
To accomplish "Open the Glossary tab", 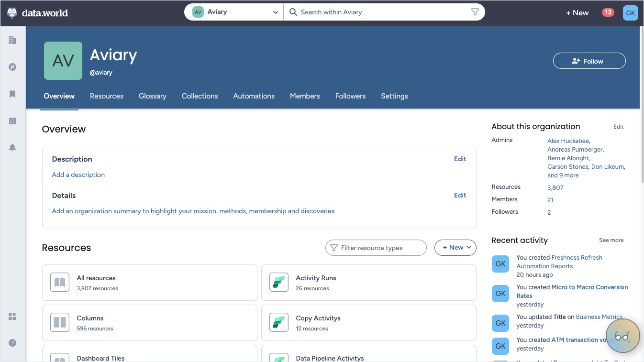I will [x=153, y=96].
